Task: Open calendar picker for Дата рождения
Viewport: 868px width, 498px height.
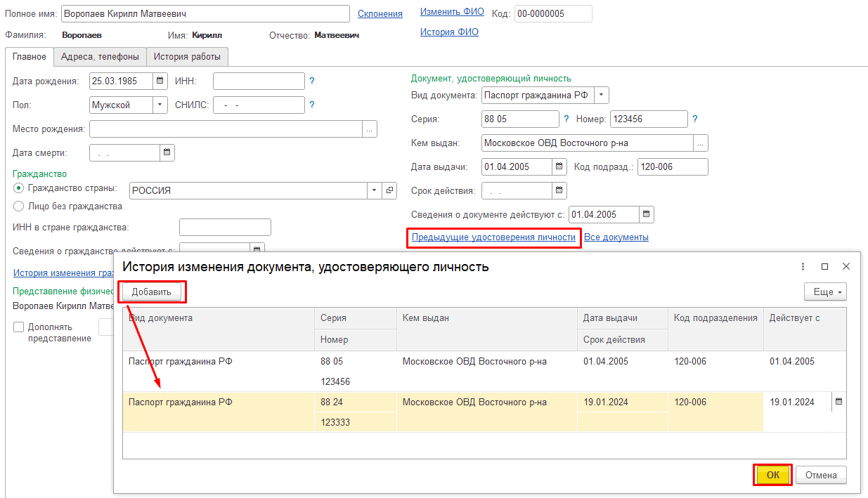Action: pos(160,81)
